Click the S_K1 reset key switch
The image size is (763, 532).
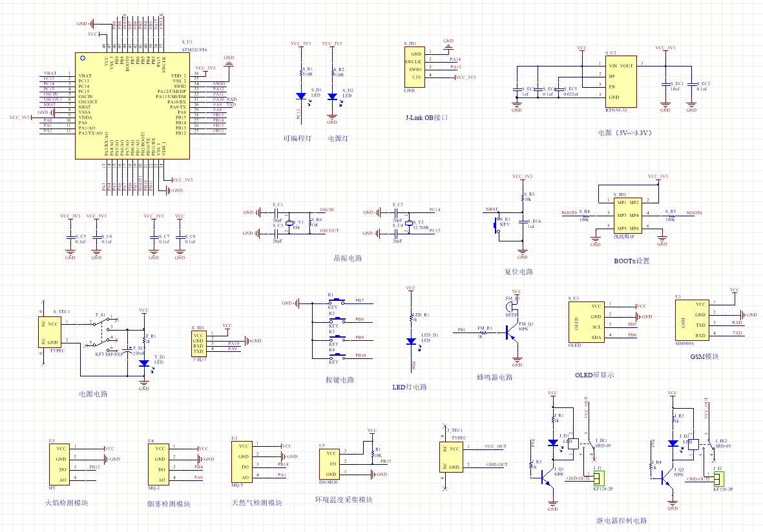[498, 225]
